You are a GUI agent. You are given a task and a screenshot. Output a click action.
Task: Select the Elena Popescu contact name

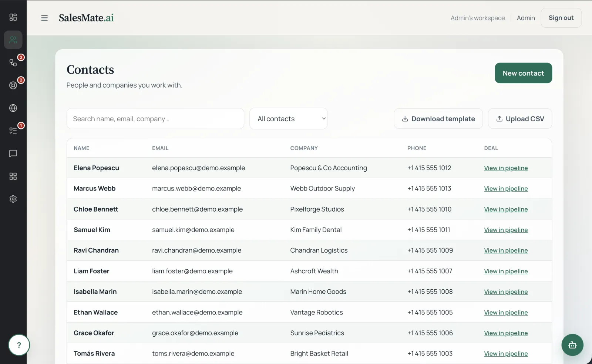96,168
